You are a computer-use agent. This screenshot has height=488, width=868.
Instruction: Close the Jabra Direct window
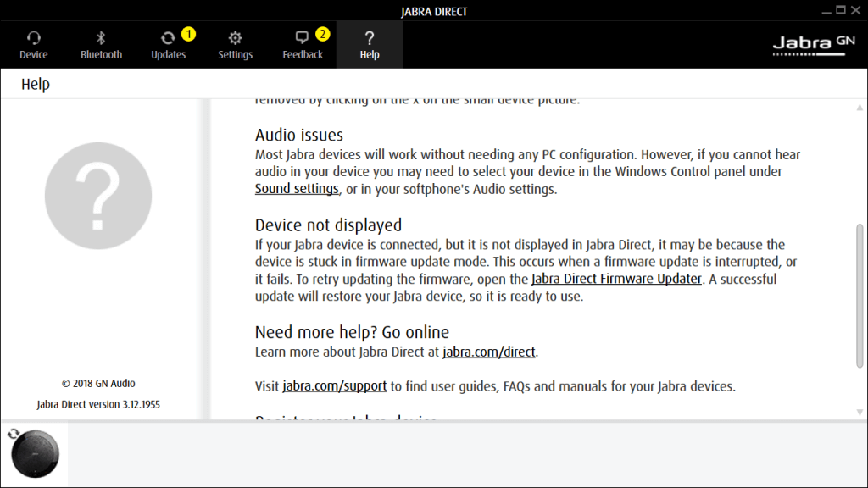(855, 10)
